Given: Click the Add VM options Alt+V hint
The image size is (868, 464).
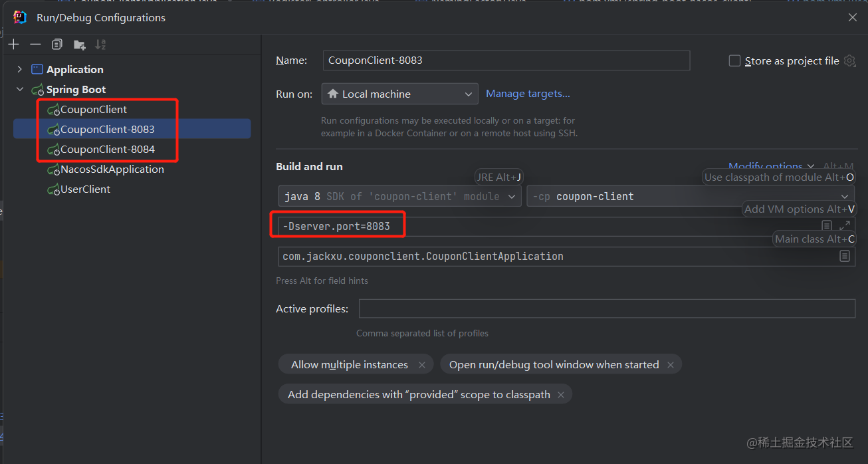Looking at the screenshot, I should (x=800, y=209).
